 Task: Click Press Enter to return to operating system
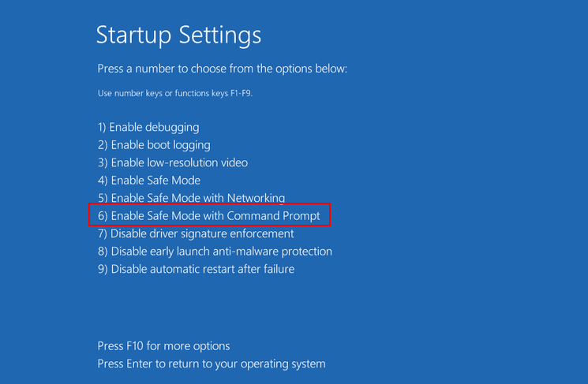pos(211,364)
